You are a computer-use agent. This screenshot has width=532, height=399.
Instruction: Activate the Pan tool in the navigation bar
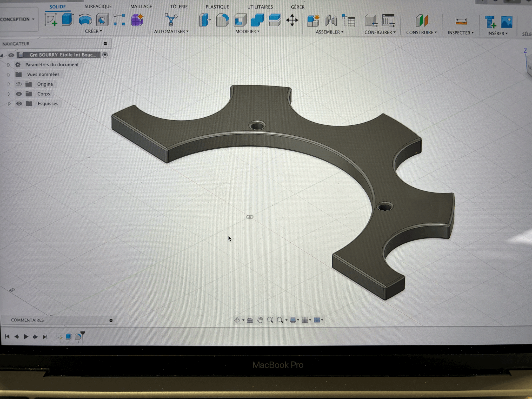coord(260,320)
